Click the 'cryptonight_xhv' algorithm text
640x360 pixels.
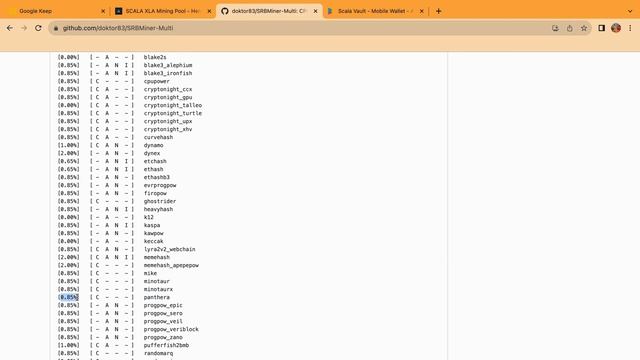tap(168, 129)
